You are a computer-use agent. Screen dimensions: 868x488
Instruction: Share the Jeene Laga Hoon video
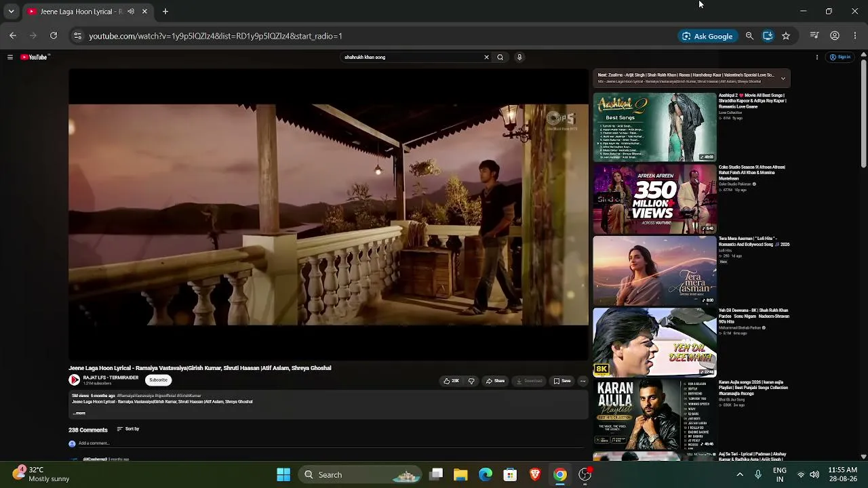point(495,381)
